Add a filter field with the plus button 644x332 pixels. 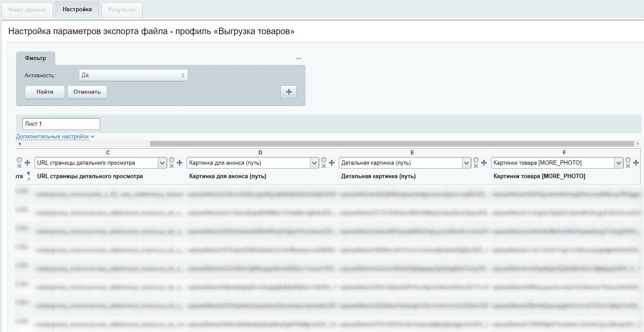pyautogui.click(x=289, y=92)
